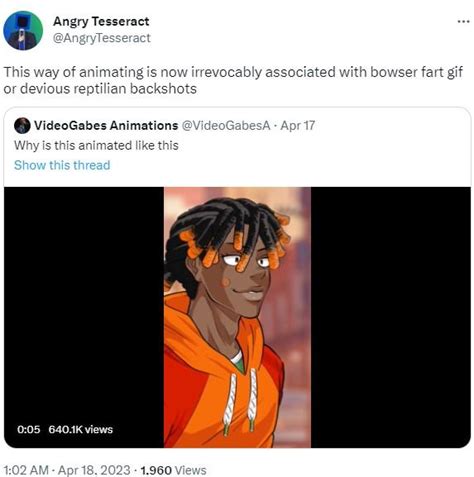The image size is (474, 477).
Task: Play the embedded animation video
Action: coord(237,317)
